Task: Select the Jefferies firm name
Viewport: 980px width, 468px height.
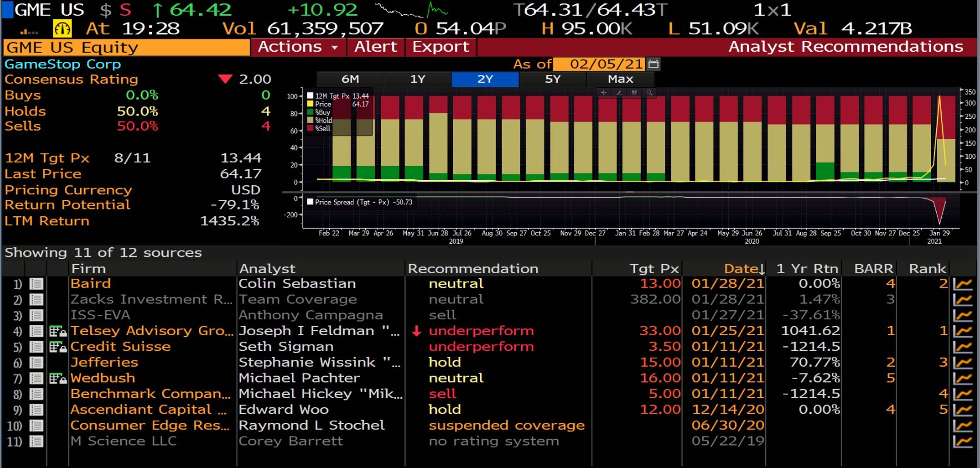Action: 104,363
